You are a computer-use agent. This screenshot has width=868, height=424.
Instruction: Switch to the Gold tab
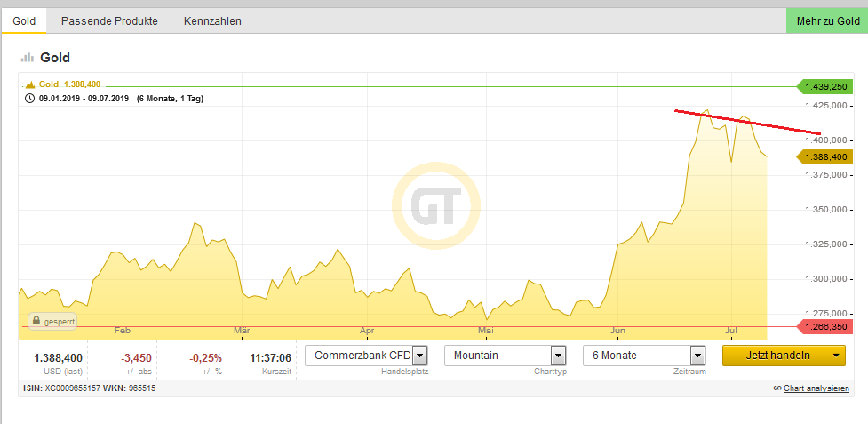point(24,21)
